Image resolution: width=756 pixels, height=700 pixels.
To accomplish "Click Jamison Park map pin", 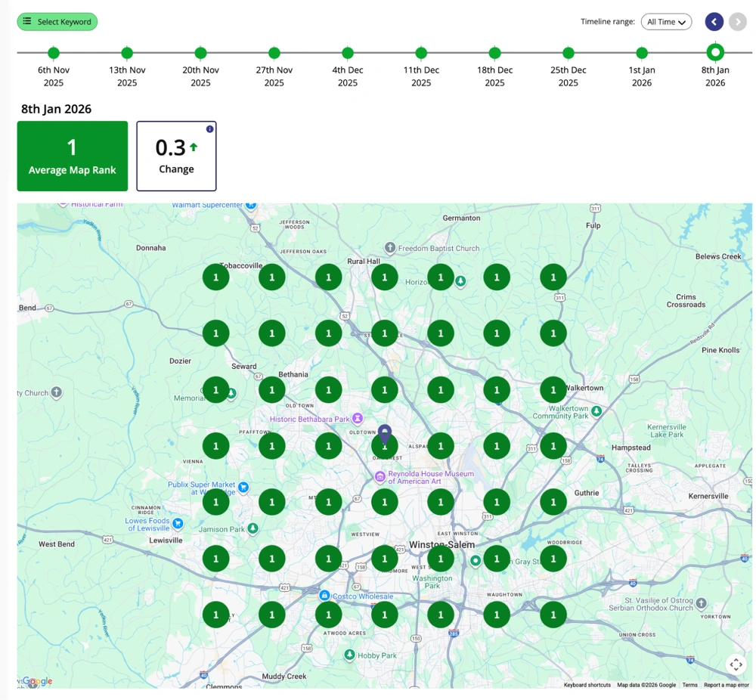I will tap(253, 528).
